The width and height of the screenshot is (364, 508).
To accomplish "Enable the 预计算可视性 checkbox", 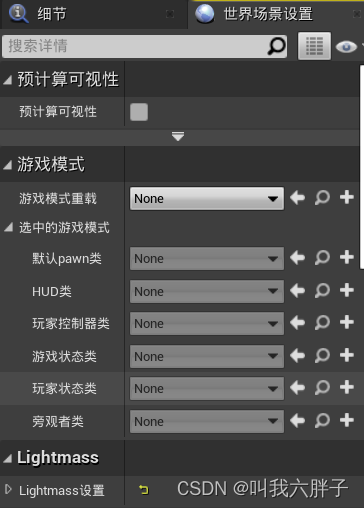I will click(139, 112).
